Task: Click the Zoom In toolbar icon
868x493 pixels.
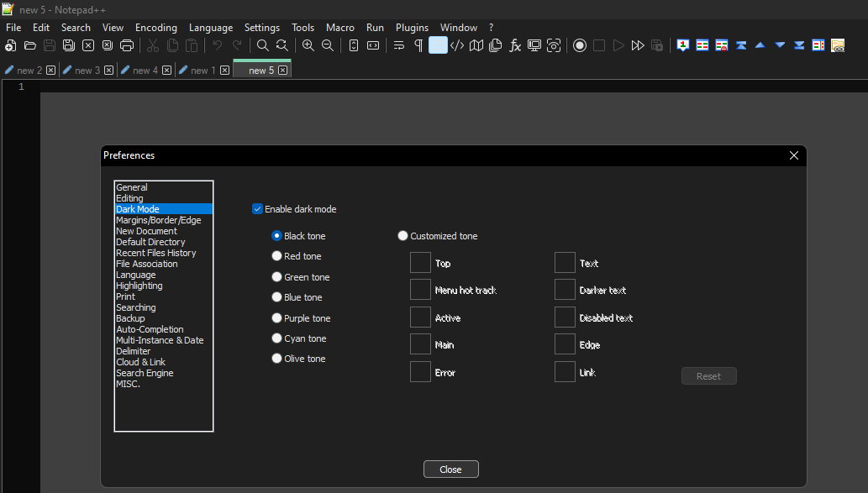Action: (308, 45)
